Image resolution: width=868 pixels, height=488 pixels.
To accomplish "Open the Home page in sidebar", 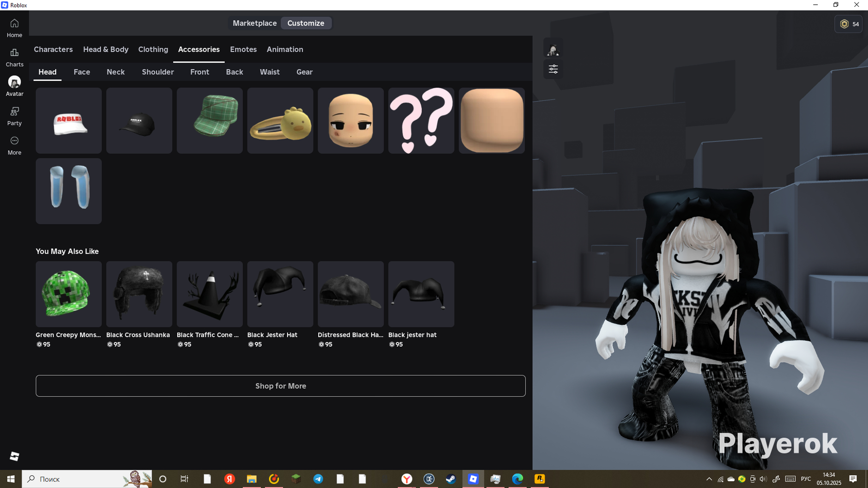I will 14,28.
